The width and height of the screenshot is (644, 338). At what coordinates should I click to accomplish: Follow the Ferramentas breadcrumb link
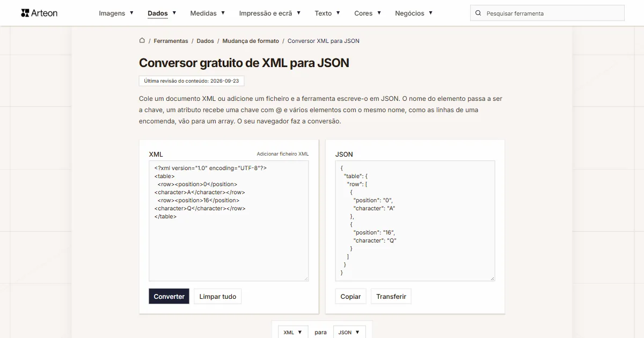[171, 41]
